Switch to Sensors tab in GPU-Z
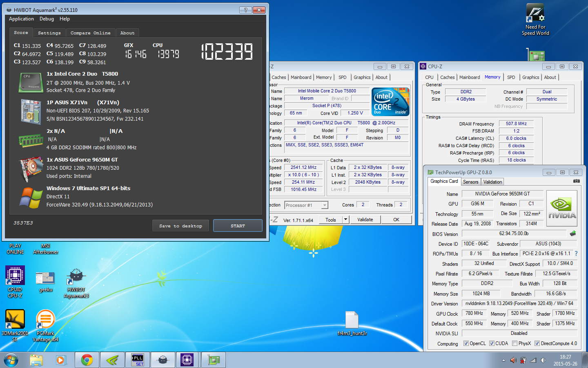Viewport: 588px width, 368px height. [x=470, y=182]
